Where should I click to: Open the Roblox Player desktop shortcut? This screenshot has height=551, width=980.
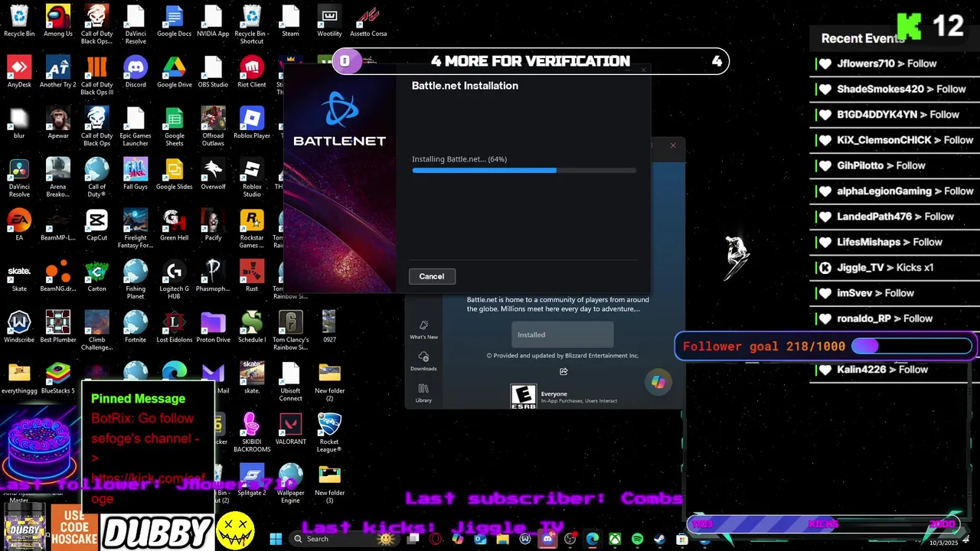pos(252,123)
